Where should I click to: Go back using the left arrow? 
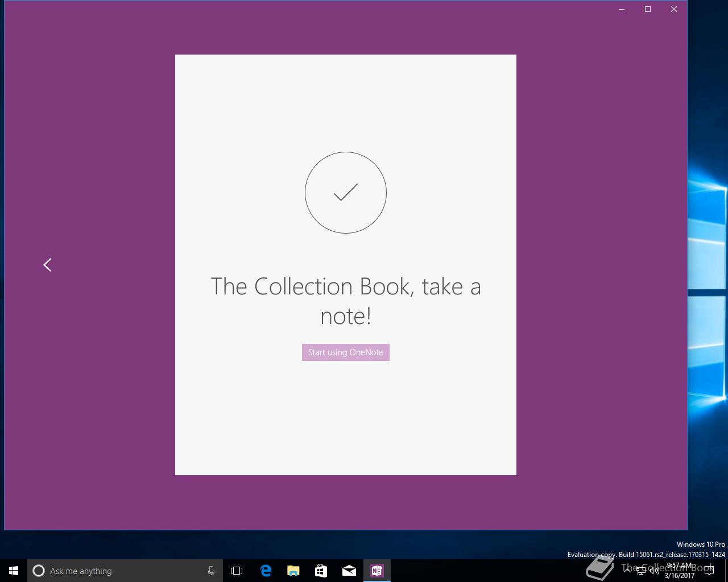[48, 265]
